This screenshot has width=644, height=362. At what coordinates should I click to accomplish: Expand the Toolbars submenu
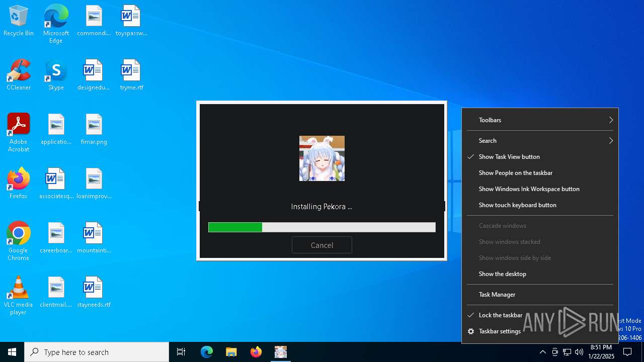click(x=540, y=120)
